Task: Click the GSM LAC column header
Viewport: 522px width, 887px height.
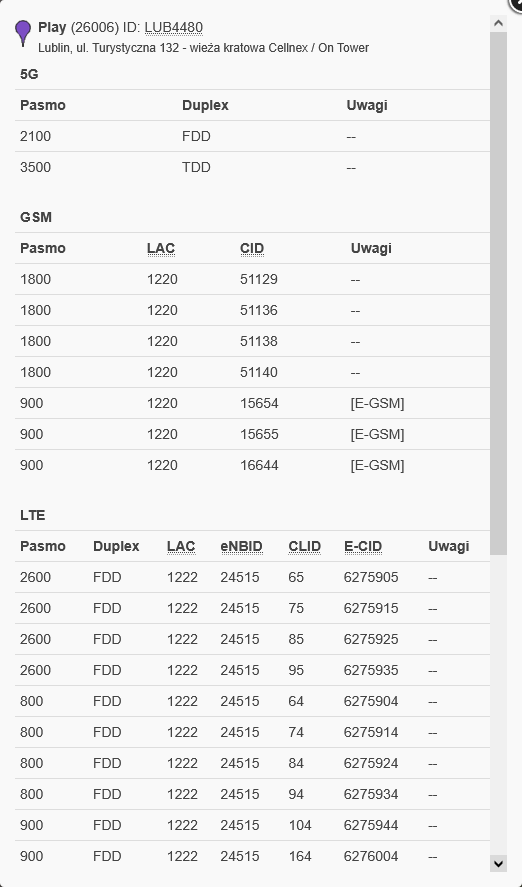Action: coord(161,248)
